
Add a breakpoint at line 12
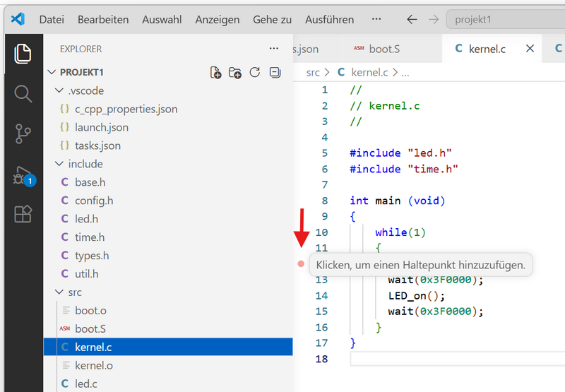[x=301, y=264]
